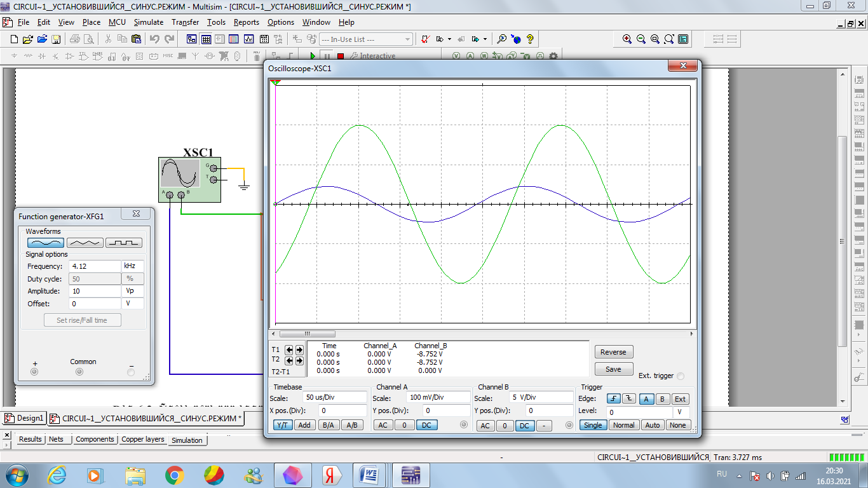Viewport: 868px width, 488px height.
Task: Select rising edge trigger button
Action: tap(613, 399)
